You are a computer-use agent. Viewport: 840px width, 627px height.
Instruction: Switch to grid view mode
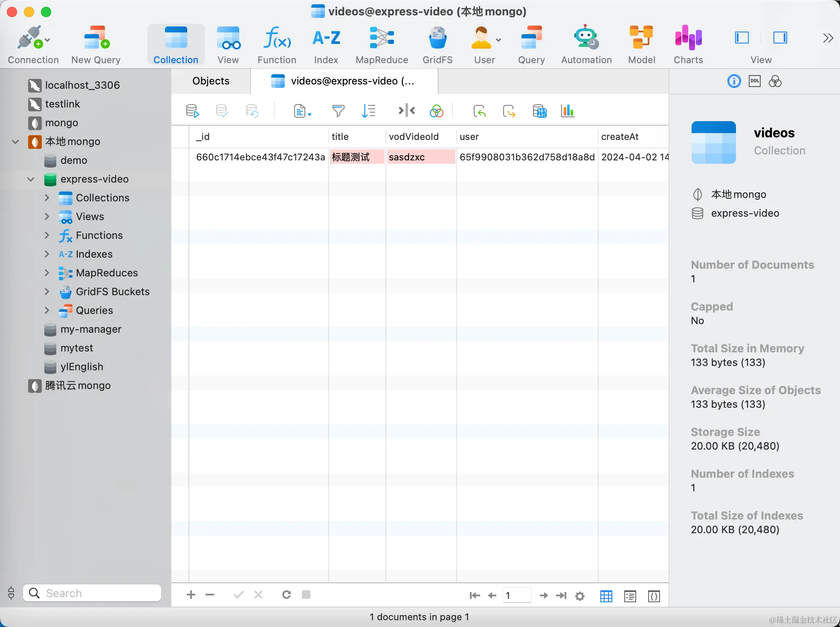click(x=606, y=596)
